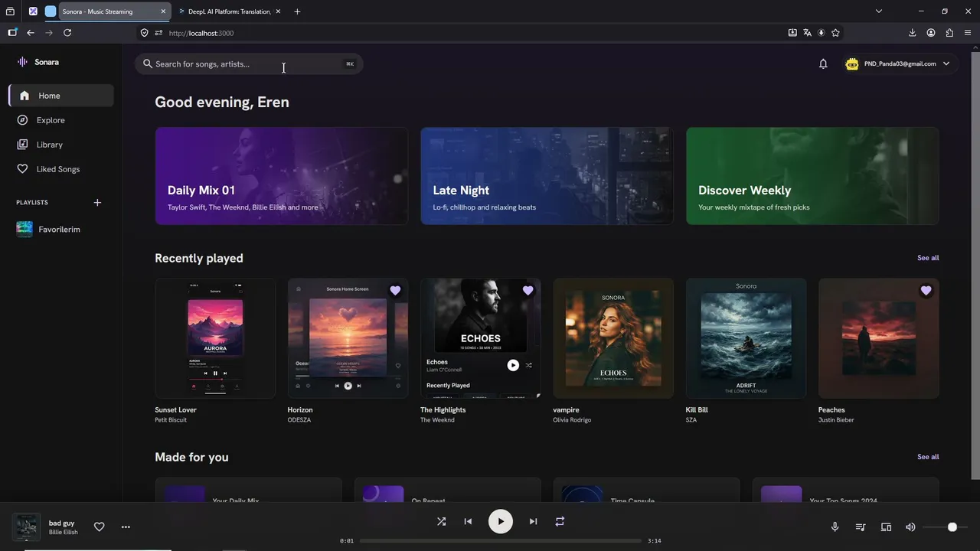Screen dimensions: 980x551
Task: Click the Olivia Rodrigo artist name
Action: (572, 420)
